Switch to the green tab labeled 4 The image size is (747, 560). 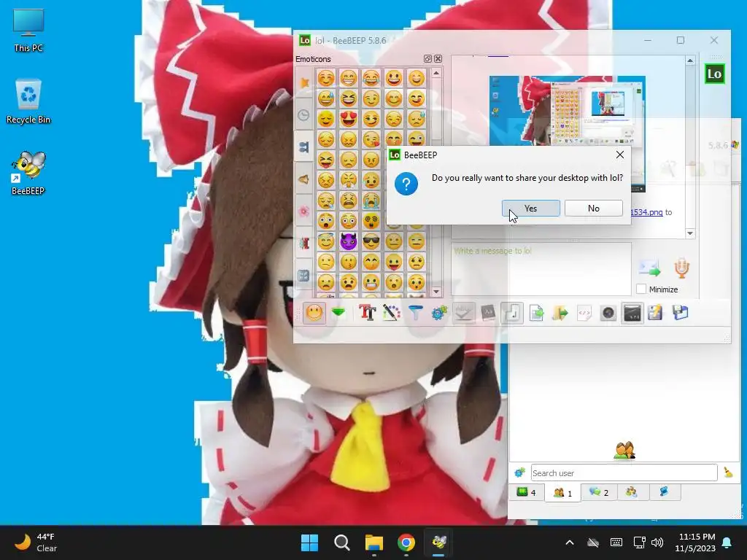[526, 492]
